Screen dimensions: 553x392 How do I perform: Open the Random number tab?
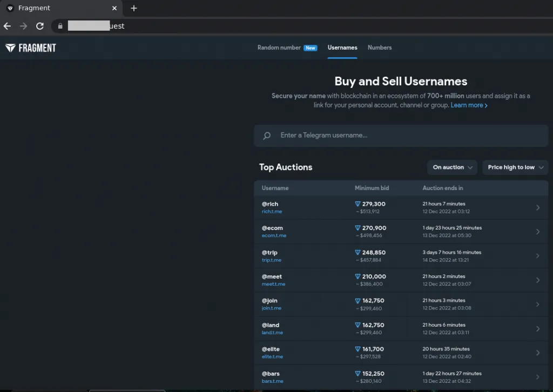pos(279,48)
